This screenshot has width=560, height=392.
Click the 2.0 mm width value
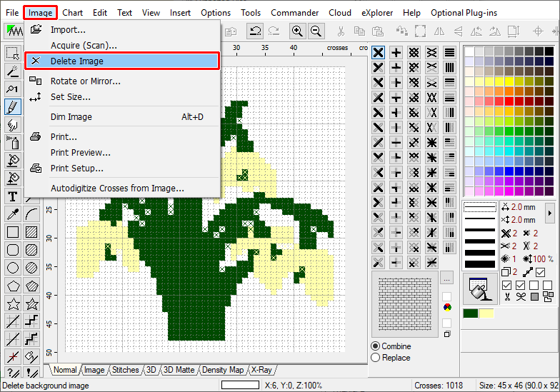click(523, 207)
